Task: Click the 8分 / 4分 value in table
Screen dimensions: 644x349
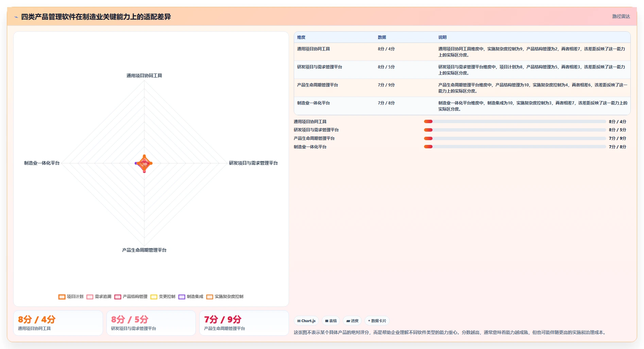Action: (386, 49)
